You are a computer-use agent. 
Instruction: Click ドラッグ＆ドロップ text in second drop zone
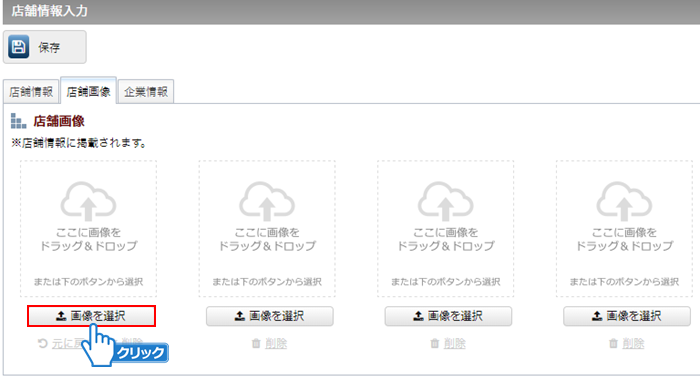coord(267,246)
